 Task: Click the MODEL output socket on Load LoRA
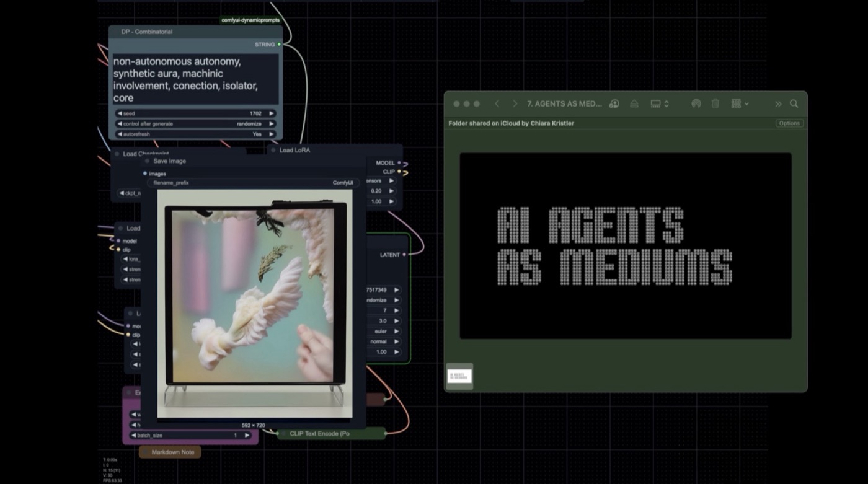coord(399,163)
